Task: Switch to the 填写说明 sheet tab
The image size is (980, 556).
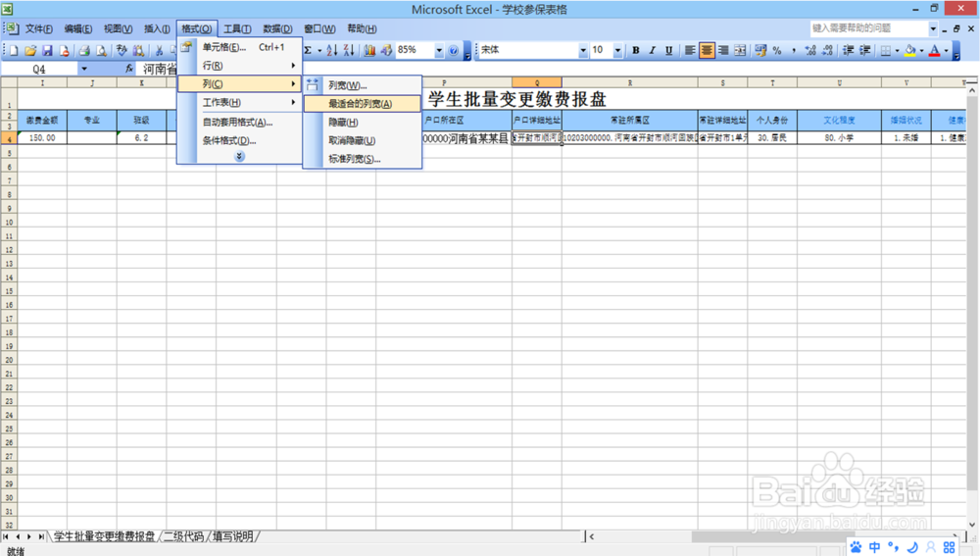Action: pos(233,536)
